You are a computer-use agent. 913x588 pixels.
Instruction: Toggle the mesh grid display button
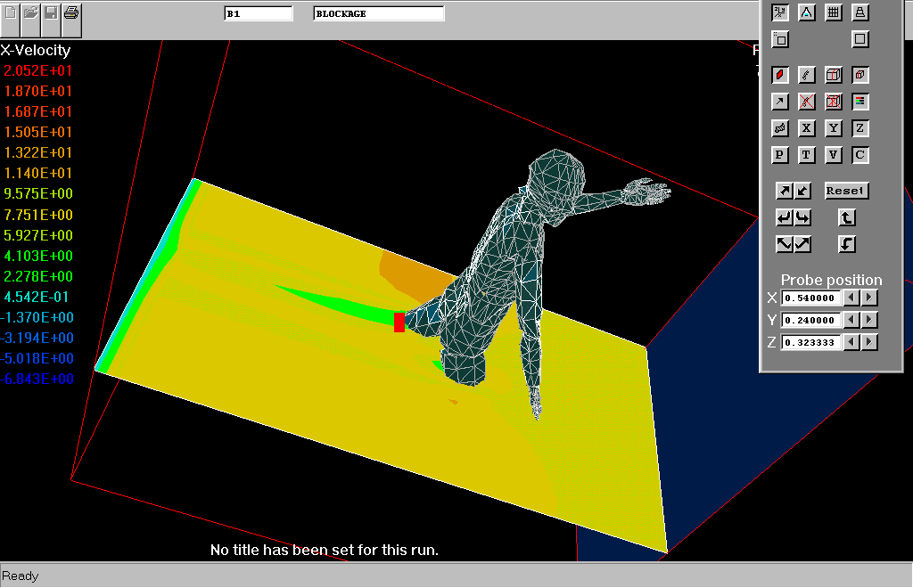(834, 12)
